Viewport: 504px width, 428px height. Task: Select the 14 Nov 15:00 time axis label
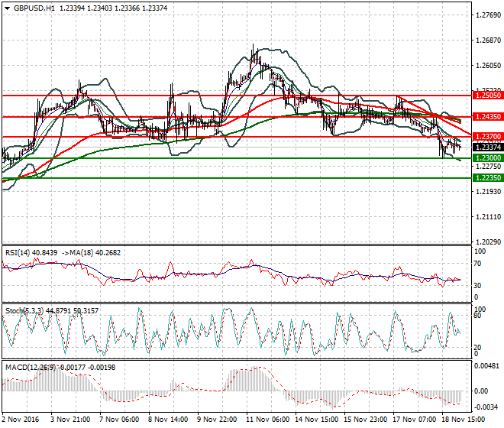tap(317, 420)
